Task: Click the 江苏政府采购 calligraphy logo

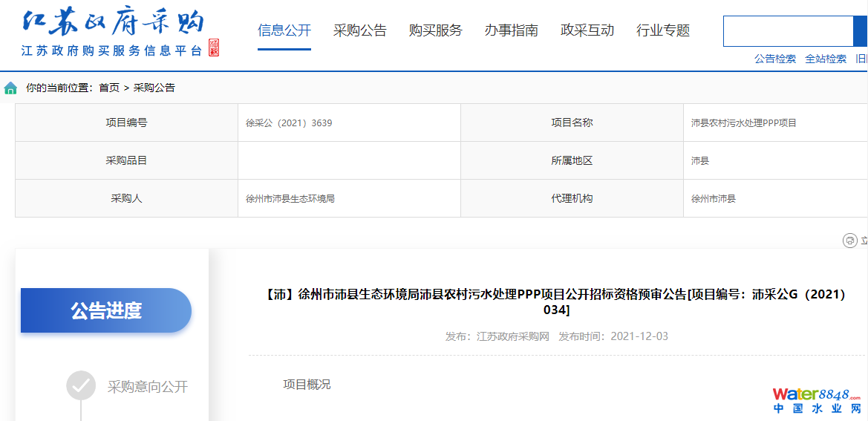Action: tap(113, 24)
